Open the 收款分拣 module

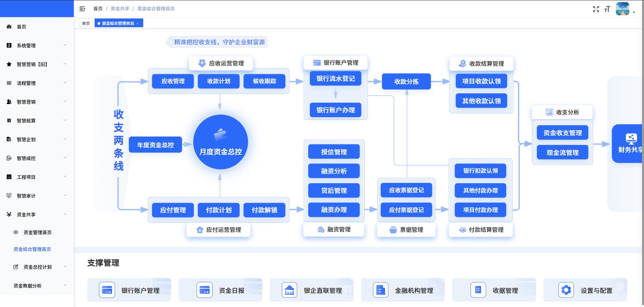pos(406,82)
